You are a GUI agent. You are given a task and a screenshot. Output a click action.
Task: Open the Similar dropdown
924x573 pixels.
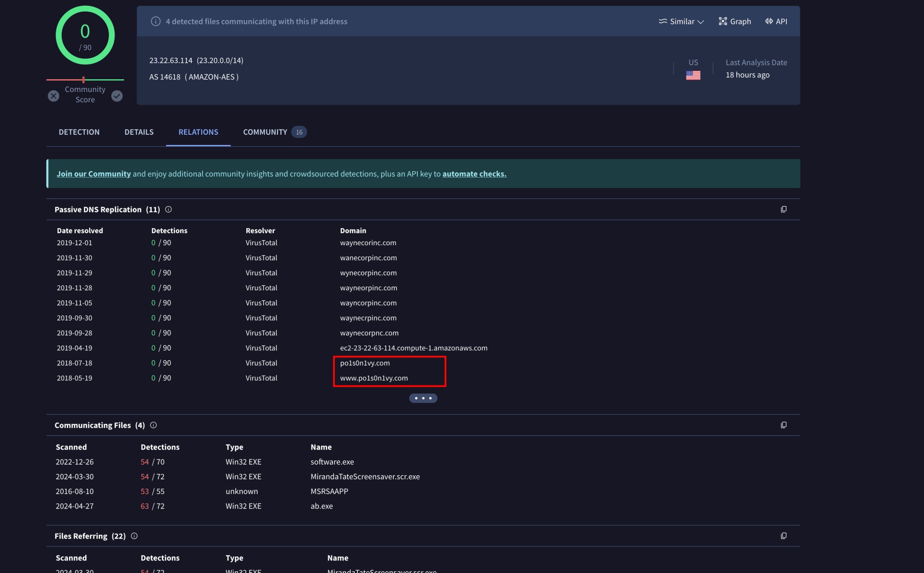pos(680,21)
